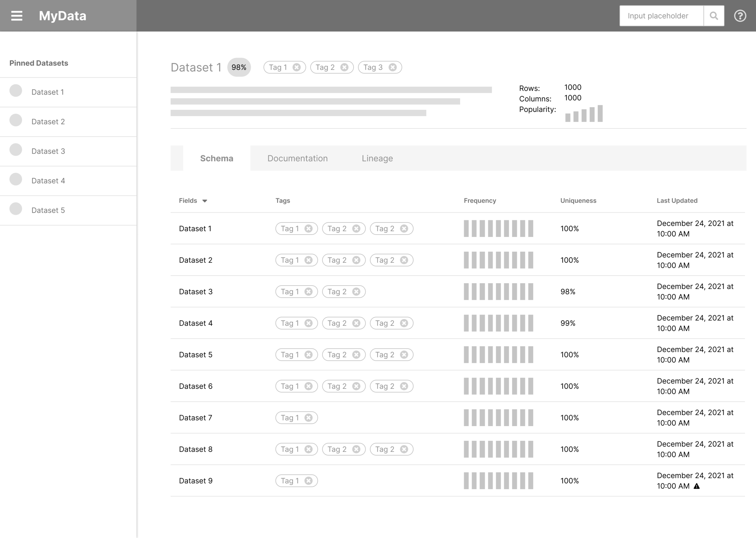Remove Tag 1 in the Dataset 7 row
The width and height of the screenshot is (756, 538).
coord(308,418)
